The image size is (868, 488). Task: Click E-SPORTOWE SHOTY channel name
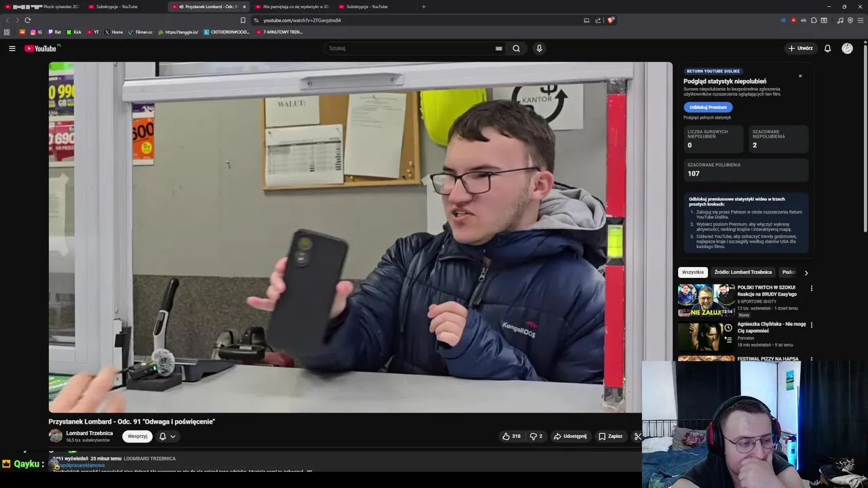tap(757, 302)
